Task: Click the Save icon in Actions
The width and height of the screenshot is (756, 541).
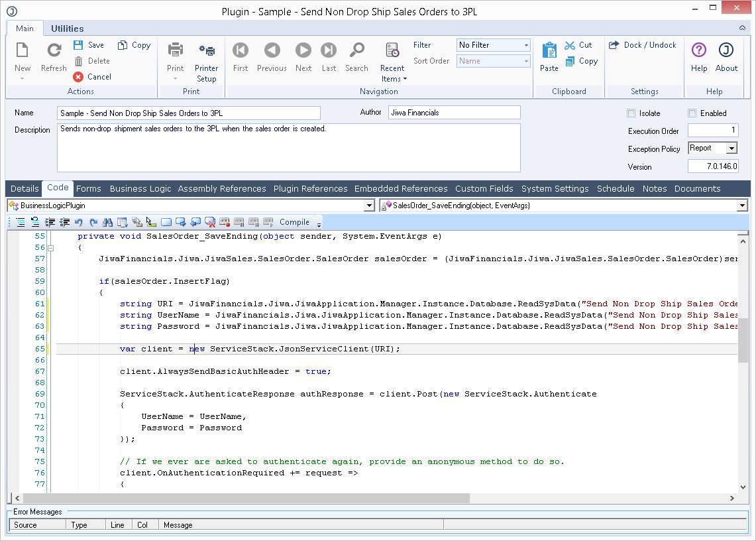Action: pos(78,45)
